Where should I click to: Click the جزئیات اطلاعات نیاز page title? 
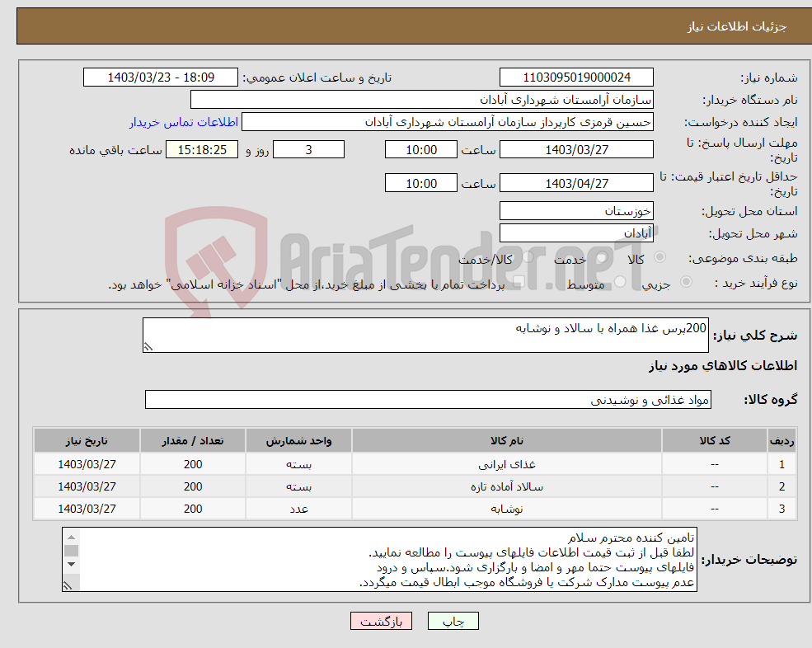[x=737, y=26]
